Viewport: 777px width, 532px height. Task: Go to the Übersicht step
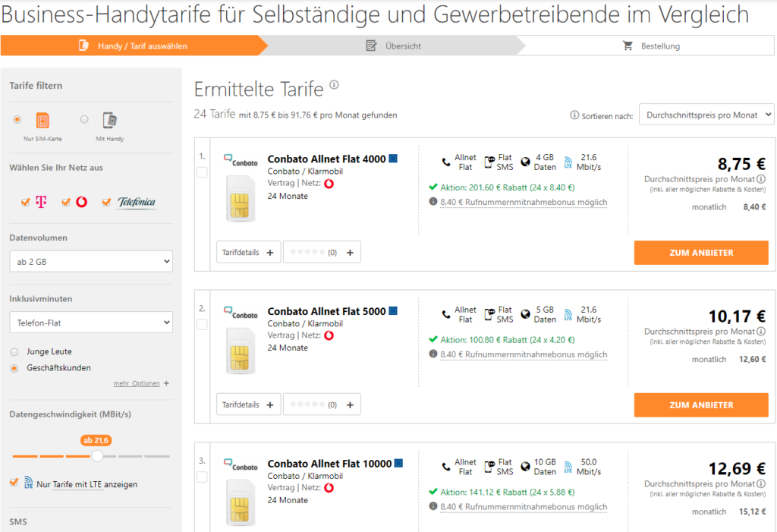click(x=394, y=46)
